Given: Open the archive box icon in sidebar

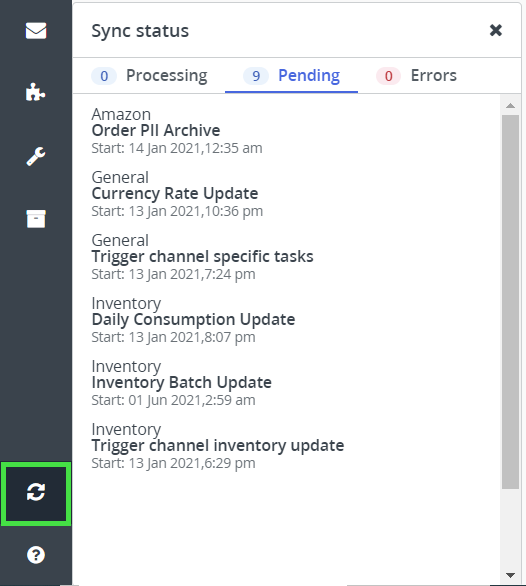Looking at the screenshot, I should point(36,219).
